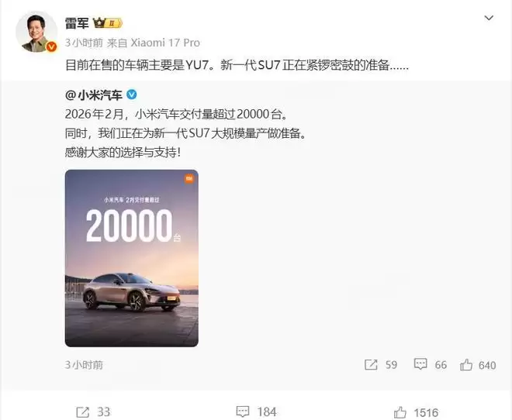Click the 3小时前 timestamp of quoted post
Screen dimensions: 512x420
[x=84, y=364]
